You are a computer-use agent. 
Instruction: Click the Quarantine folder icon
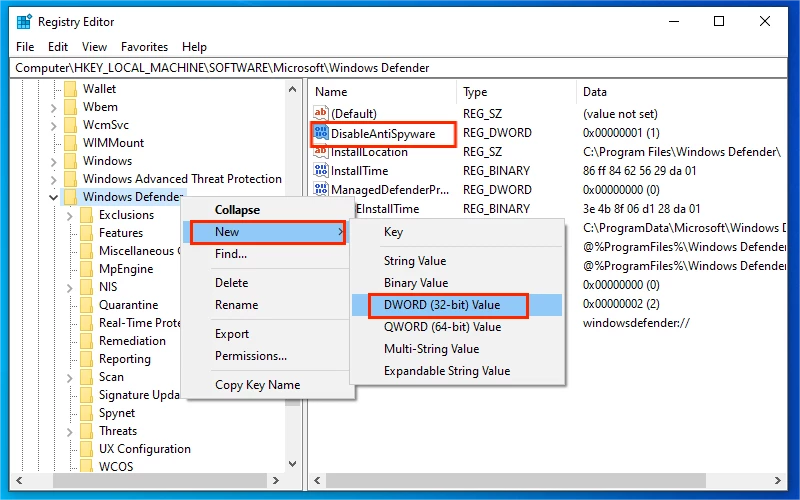(x=86, y=305)
